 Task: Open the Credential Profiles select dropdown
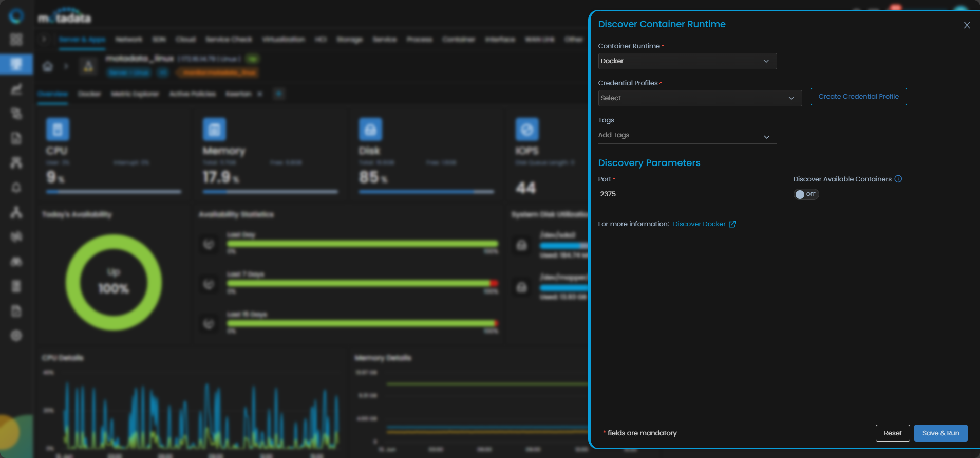click(700, 98)
